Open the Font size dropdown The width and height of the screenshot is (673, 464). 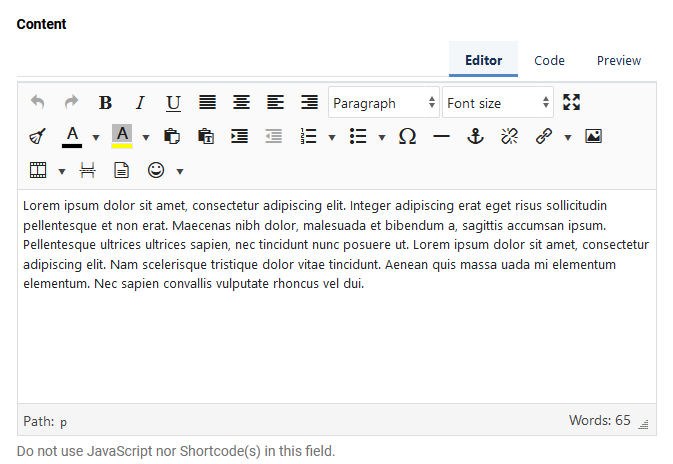pos(498,102)
